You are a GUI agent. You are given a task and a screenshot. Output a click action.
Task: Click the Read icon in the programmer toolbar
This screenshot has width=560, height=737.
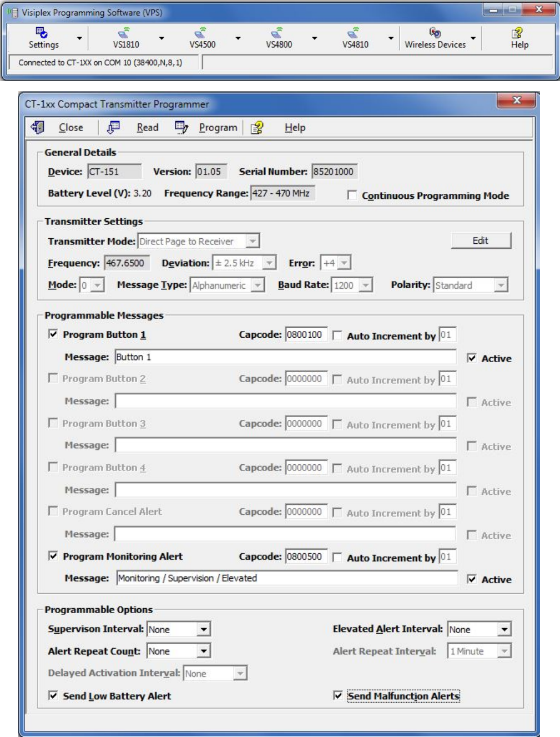113,127
